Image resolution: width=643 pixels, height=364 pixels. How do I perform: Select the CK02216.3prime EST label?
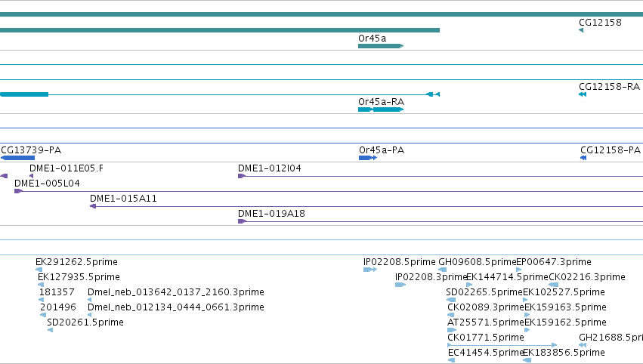click(587, 277)
